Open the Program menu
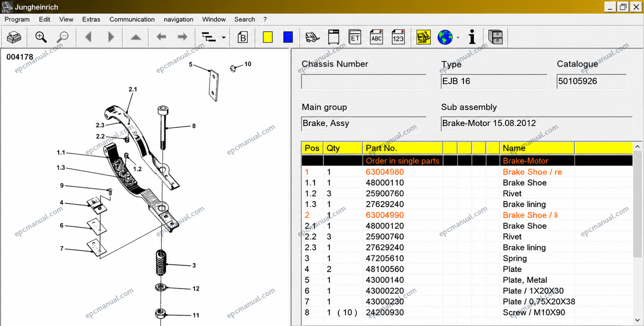Screen dimensions: 644x326 [17, 19]
